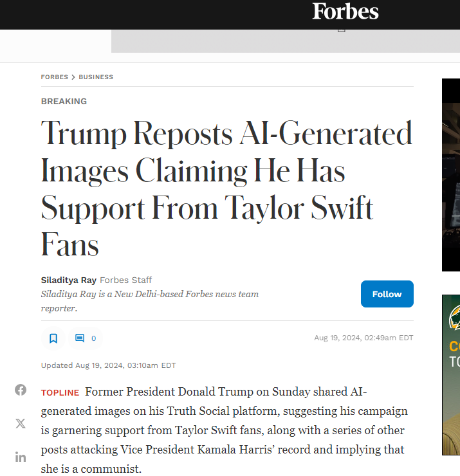Image resolution: width=460 pixels, height=476 pixels.
Task: Click the article headline about Trump reposts
Action: [226, 188]
